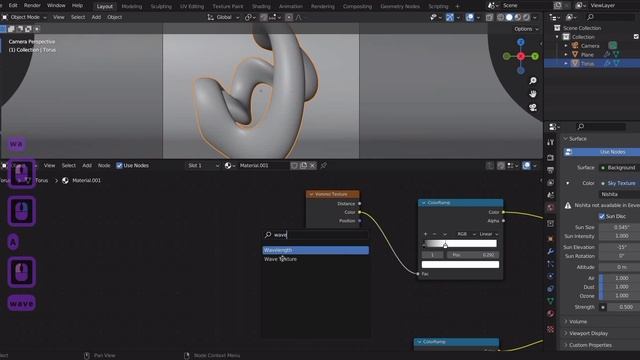
Task: Open the Object Mode dropdown
Action: coord(24,18)
